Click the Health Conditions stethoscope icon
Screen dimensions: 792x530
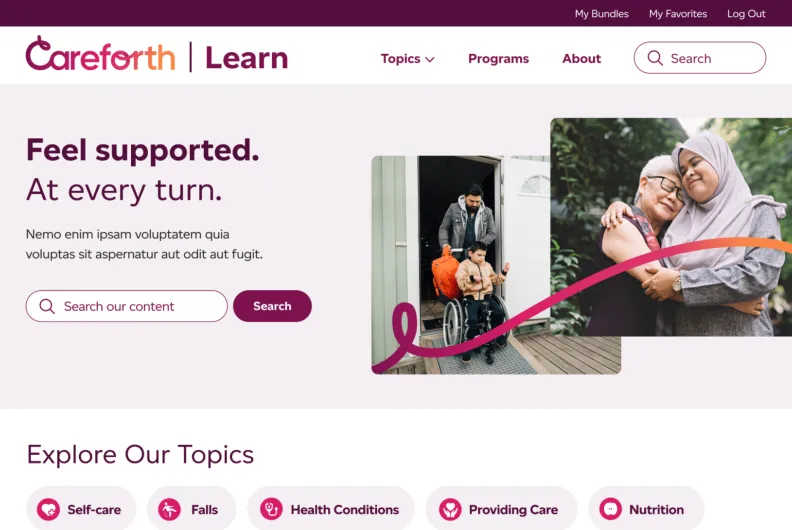tap(271, 509)
